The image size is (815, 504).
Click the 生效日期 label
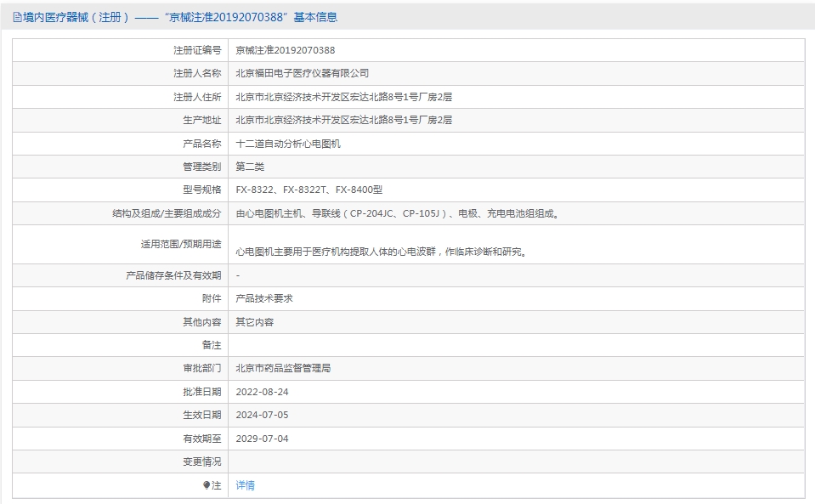(x=201, y=415)
